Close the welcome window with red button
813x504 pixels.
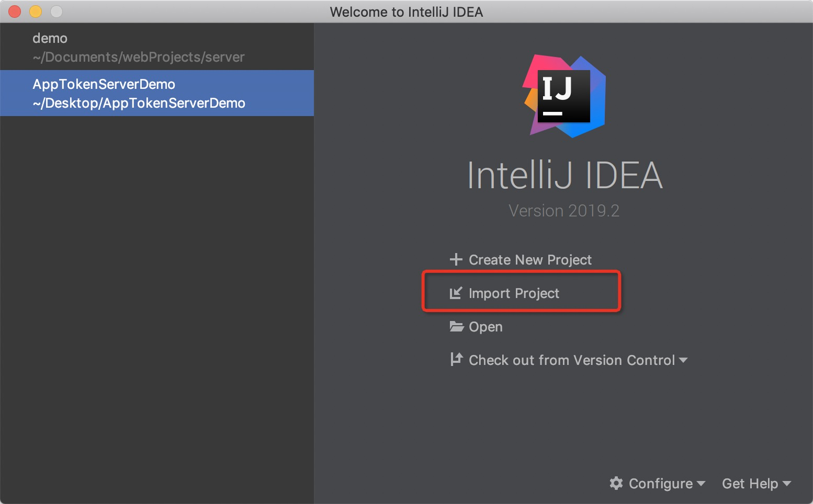coord(15,12)
